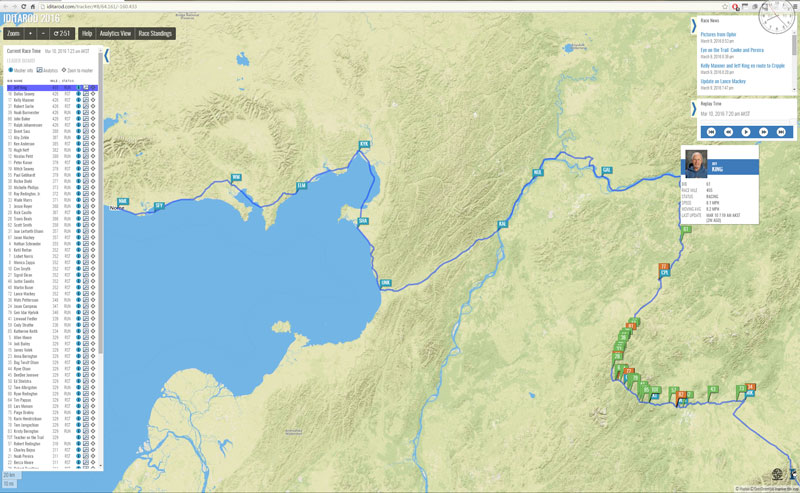Click the KAL checkpoint flag on map
The height and width of the screenshot is (493, 800).
click(503, 224)
